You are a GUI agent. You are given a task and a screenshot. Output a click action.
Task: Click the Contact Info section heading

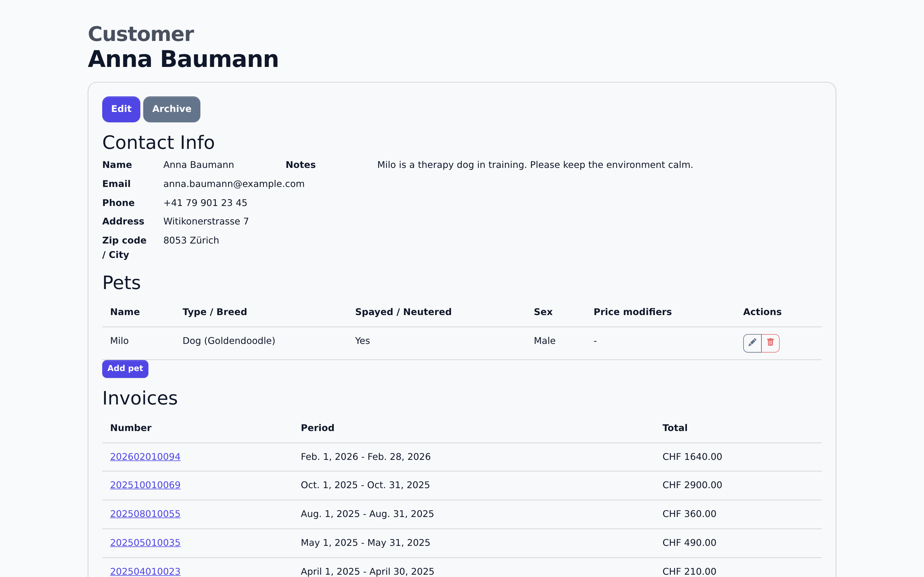click(x=159, y=142)
